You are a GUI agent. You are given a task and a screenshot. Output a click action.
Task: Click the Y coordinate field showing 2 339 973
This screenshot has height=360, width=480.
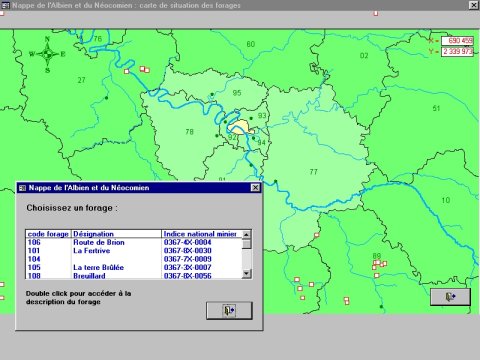[457, 52]
